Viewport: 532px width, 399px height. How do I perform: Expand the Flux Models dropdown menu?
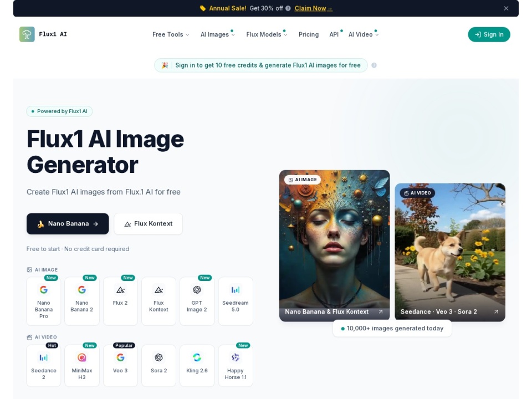(x=267, y=34)
